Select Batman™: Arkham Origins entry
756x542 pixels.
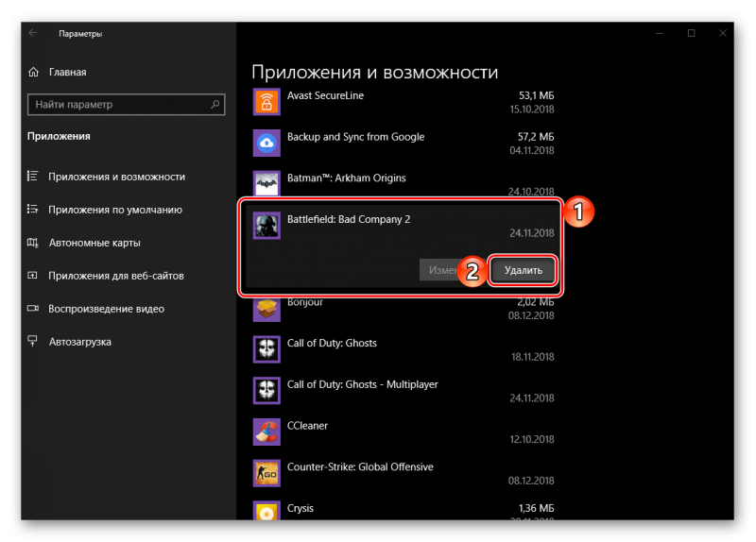[347, 178]
